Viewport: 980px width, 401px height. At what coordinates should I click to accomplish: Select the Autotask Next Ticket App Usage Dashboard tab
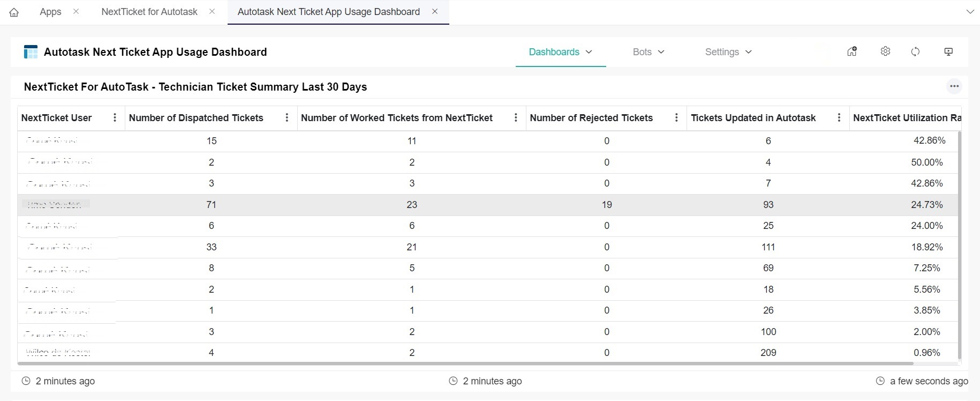328,12
